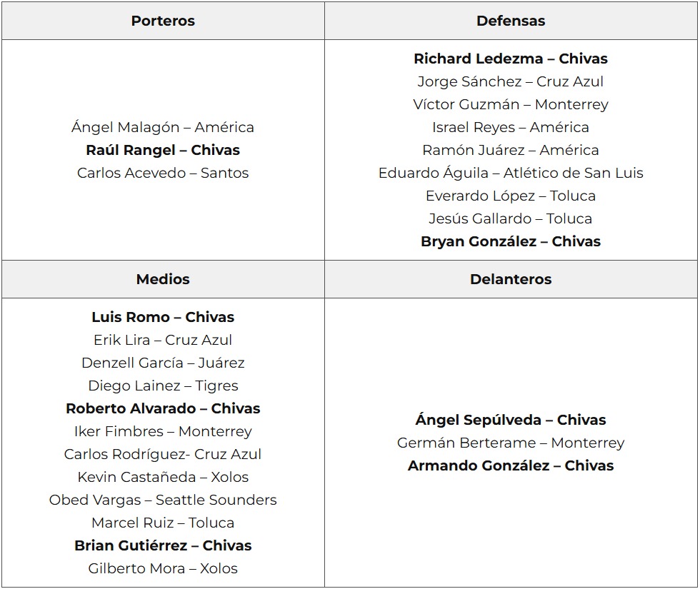Click Eduardo Águila – Atlético de San Luis
Viewport: 700px width, 589px height.
coord(511,173)
